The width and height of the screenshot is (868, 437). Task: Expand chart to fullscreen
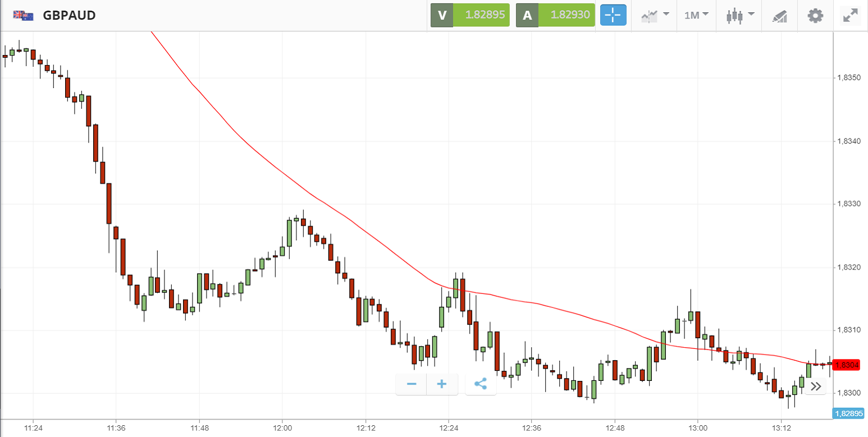click(x=851, y=15)
